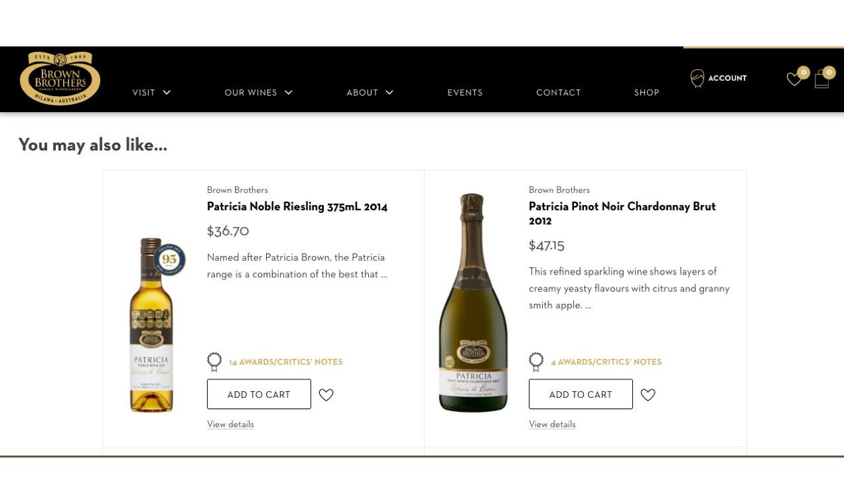Add Patricia Noble Riesling to wishlist
Screen dimensions: 844x504
(326, 395)
